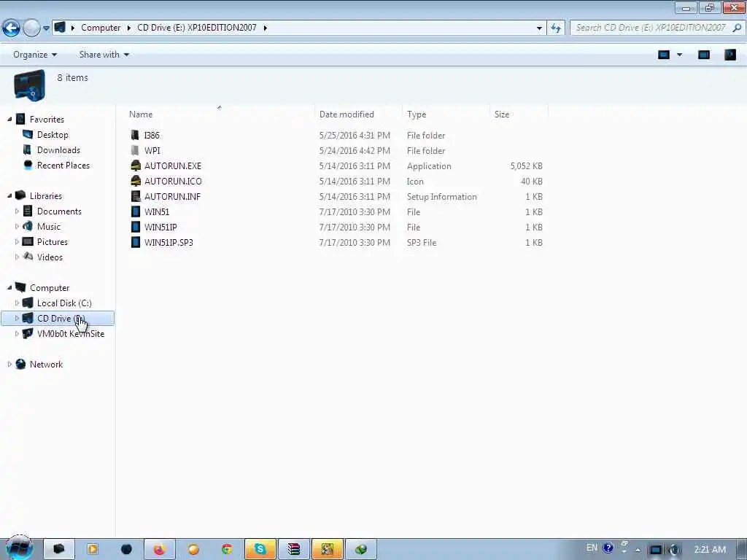Collapse the Computer tree node
This screenshot has width=747, height=560.
point(9,287)
